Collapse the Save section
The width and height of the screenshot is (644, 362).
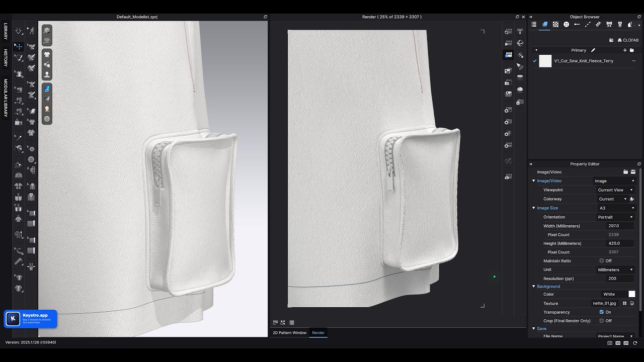click(534, 329)
